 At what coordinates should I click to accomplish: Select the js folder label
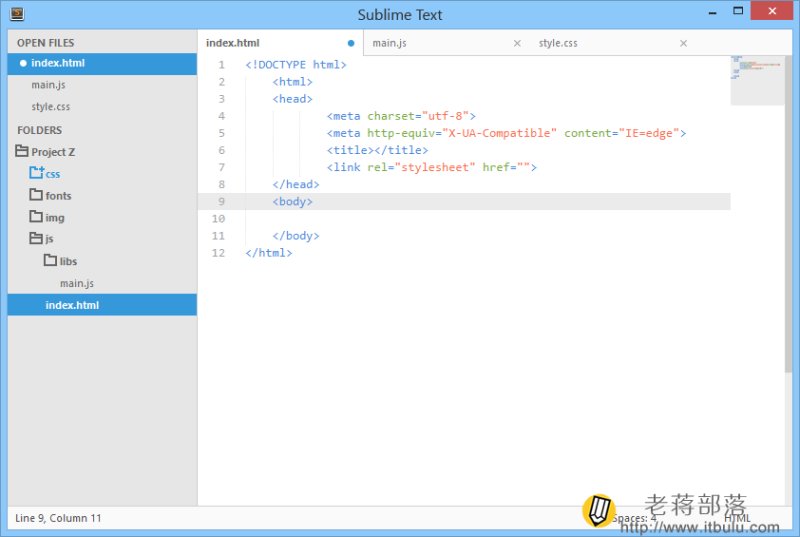click(x=49, y=239)
